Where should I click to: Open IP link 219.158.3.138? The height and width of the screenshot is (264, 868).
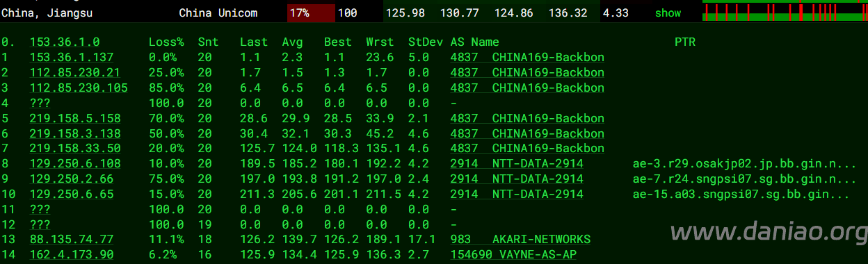coord(74,134)
